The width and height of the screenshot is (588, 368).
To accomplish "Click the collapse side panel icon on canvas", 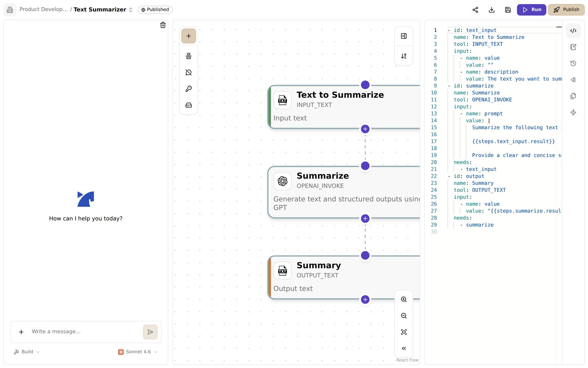I will (x=404, y=36).
